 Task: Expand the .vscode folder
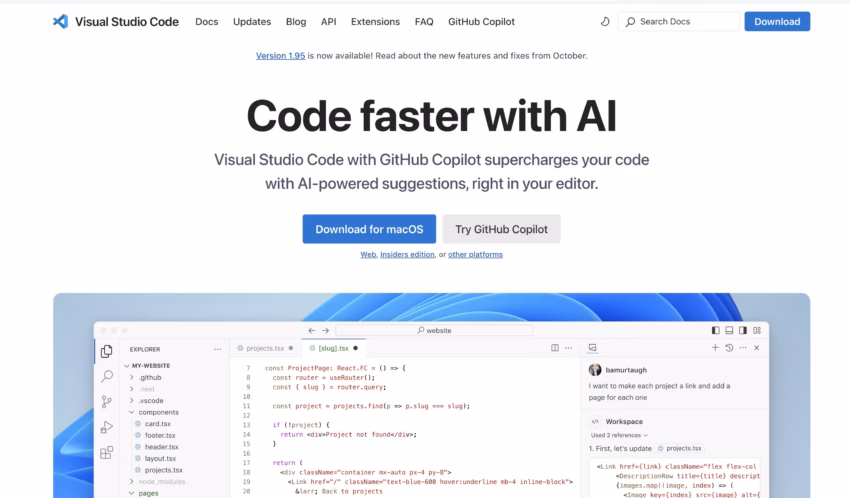pos(132,400)
